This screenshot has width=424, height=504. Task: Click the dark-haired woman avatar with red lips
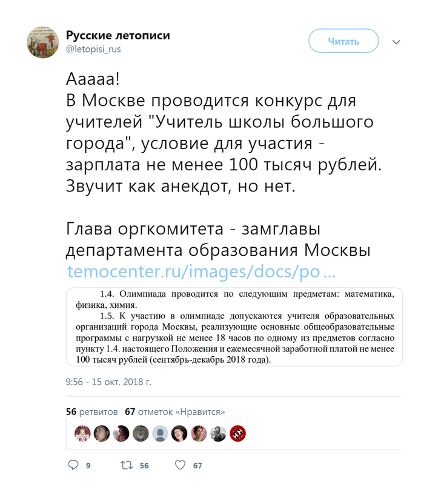coord(179,433)
